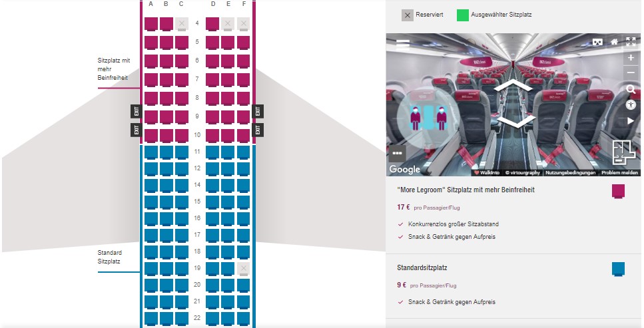Select standard seat 19E

click(x=228, y=269)
